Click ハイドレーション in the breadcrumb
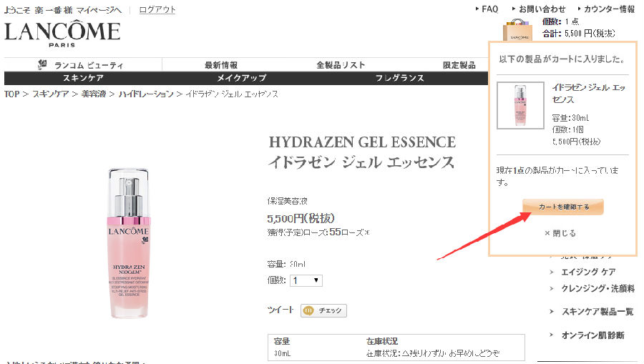 tap(146, 94)
